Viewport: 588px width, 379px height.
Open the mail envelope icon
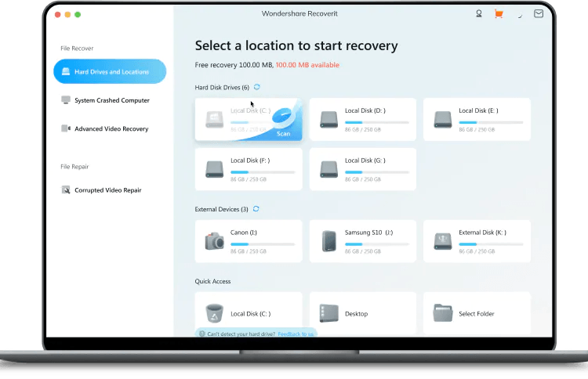click(x=538, y=14)
